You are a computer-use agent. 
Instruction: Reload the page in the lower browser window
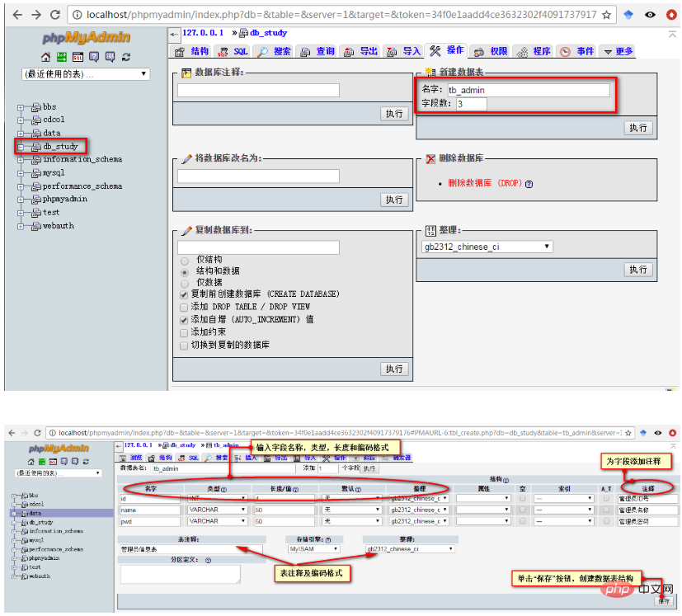[x=37, y=433]
